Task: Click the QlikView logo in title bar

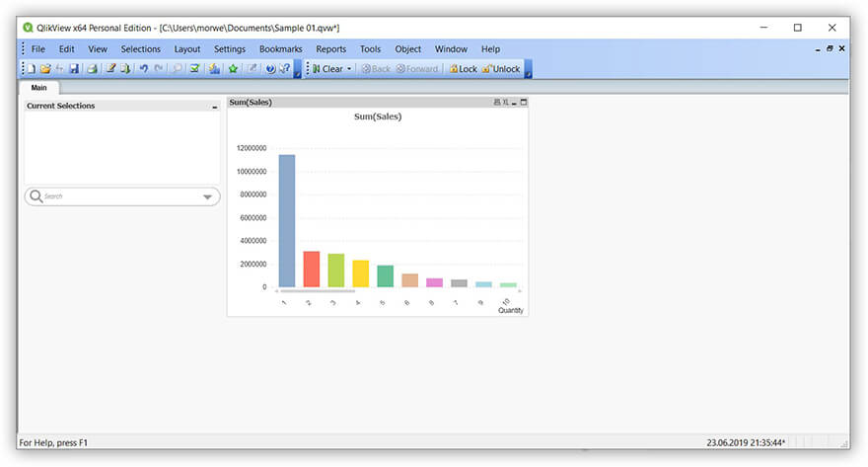Action: [x=28, y=28]
